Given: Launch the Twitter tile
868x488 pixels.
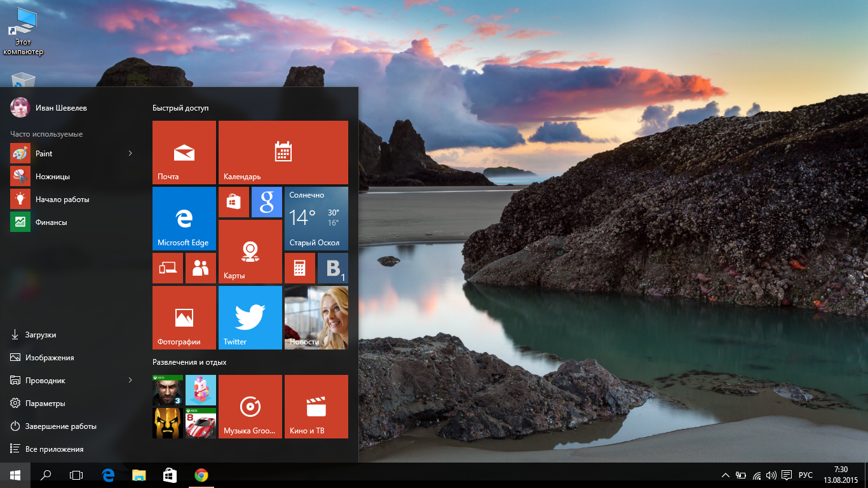Looking at the screenshot, I should coord(250,318).
